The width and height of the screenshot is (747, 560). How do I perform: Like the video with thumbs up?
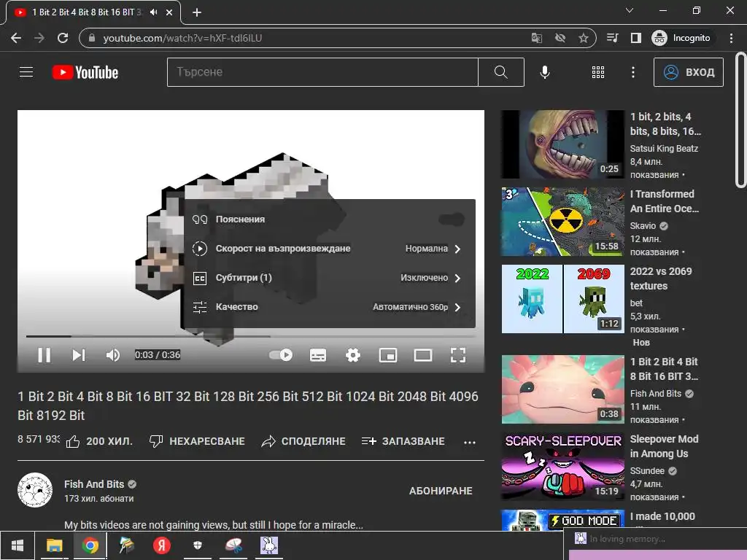(99, 441)
